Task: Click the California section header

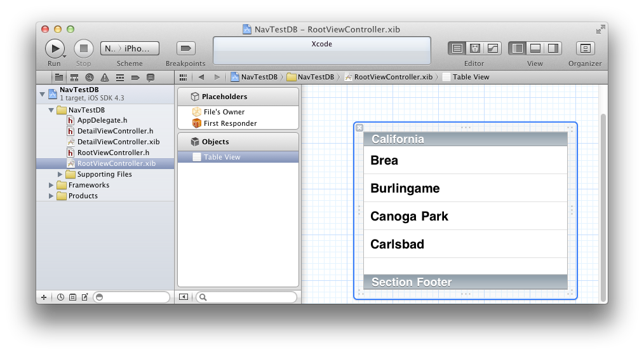Action: pos(466,139)
